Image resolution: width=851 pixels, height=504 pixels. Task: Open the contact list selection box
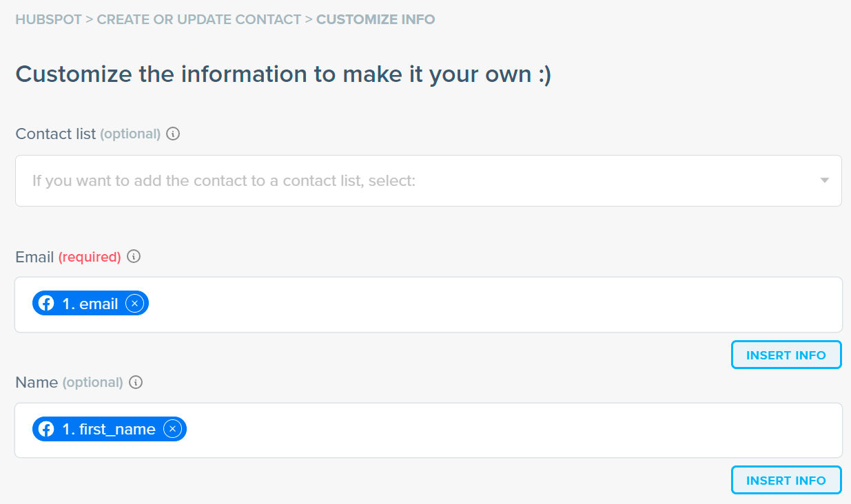pos(413,181)
